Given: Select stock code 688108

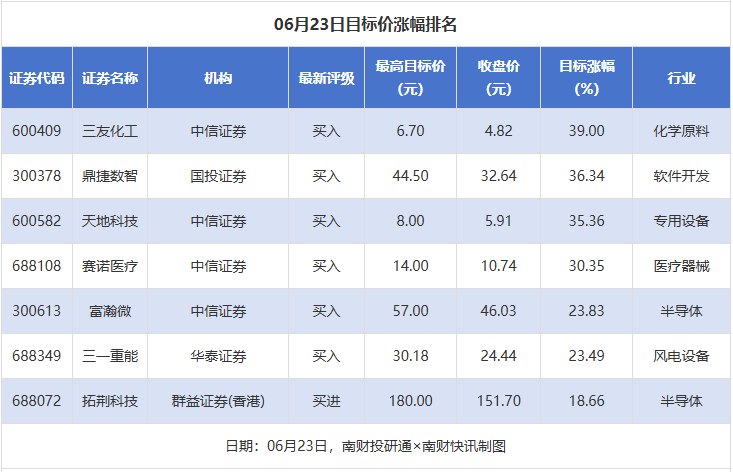Looking at the screenshot, I should (x=36, y=266).
